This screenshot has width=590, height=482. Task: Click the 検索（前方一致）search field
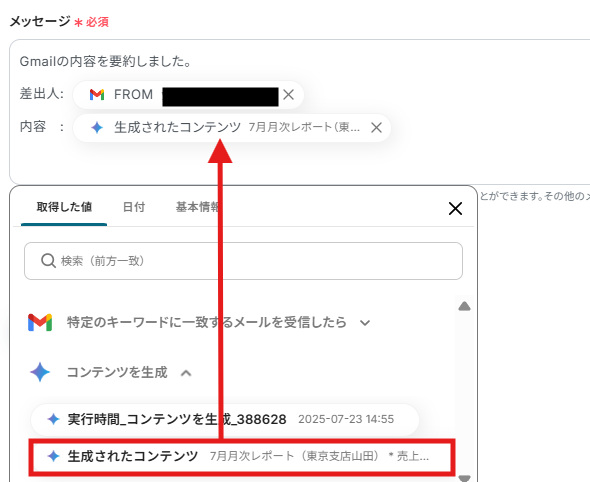point(243,261)
